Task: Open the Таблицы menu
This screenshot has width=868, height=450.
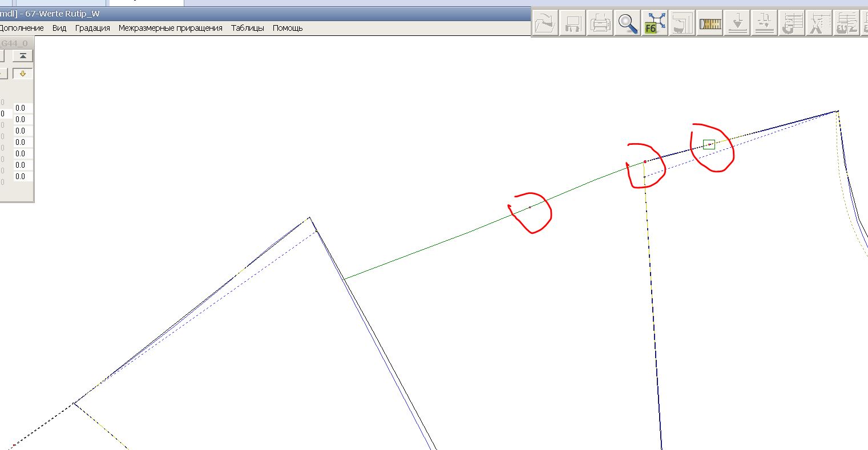Action: pyautogui.click(x=248, y=28)
